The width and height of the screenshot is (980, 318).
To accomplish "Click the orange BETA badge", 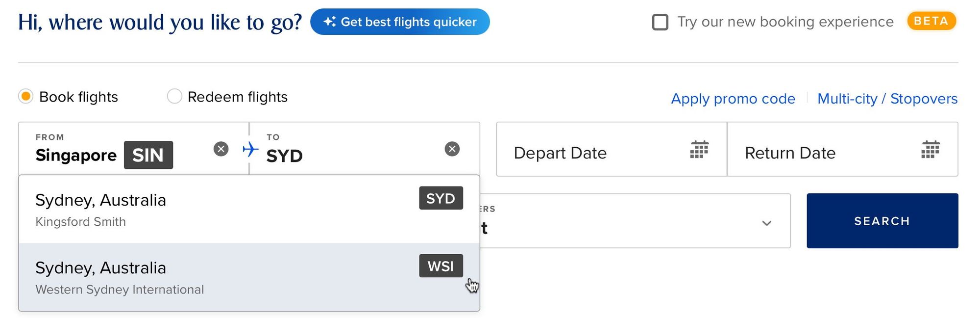I will click(931, 21).
